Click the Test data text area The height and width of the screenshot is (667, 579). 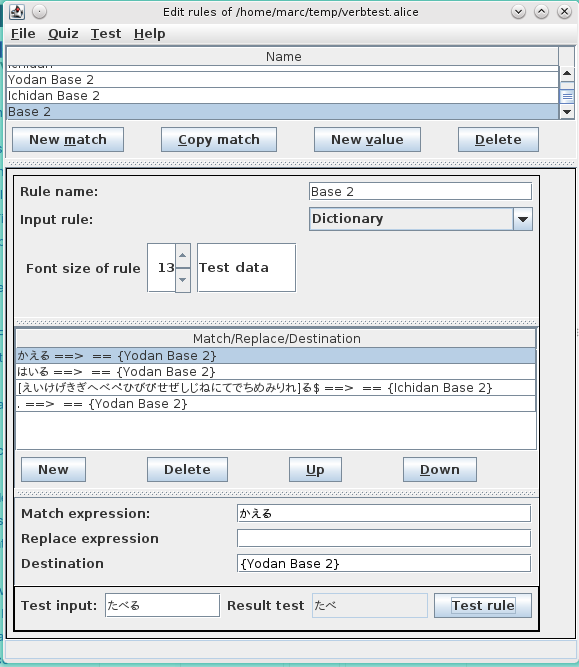[x=246, y=268]
